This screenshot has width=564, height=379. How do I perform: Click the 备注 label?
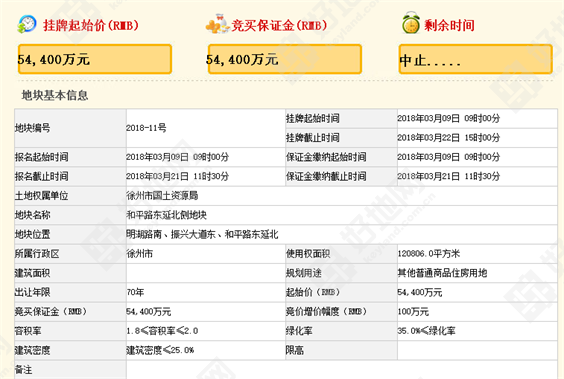coord(23,370)
